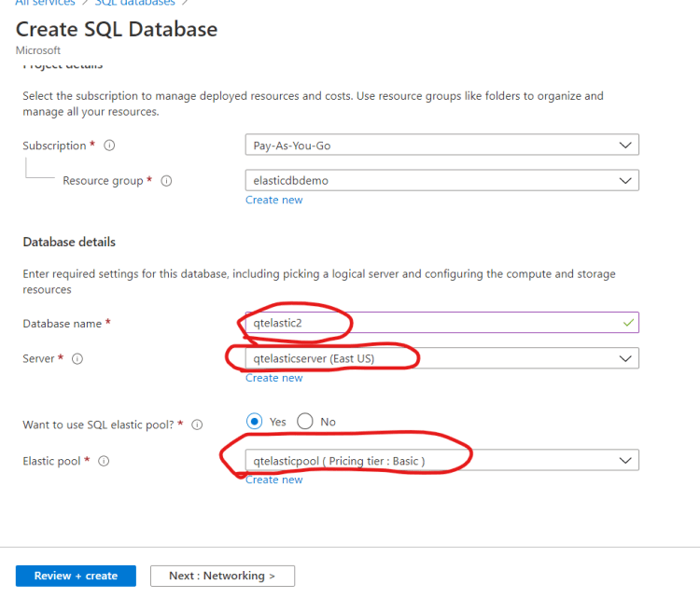Click Create new under Resource group

[273, 200]
